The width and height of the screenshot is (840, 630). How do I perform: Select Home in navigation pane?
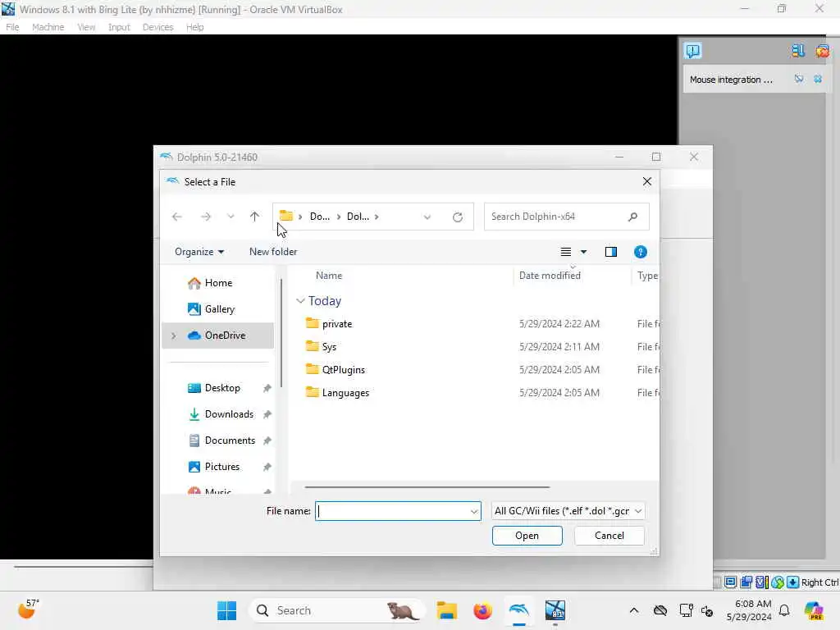coord(217,283)
